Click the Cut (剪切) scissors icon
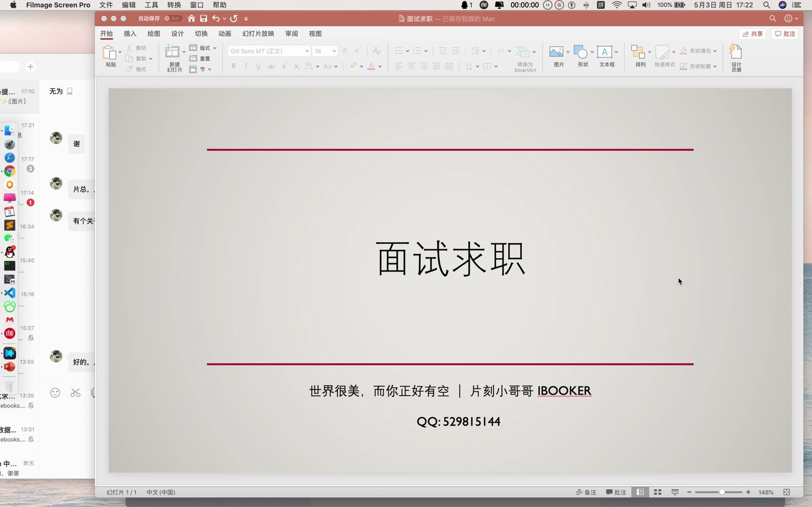Screen dimensions: 812x507 pyautogui.click(x=129, y=48)
